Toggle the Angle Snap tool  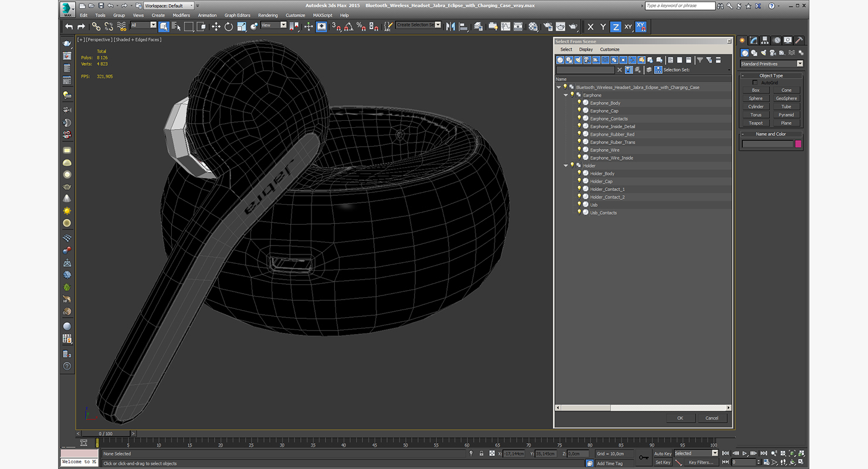pos(348,26)
